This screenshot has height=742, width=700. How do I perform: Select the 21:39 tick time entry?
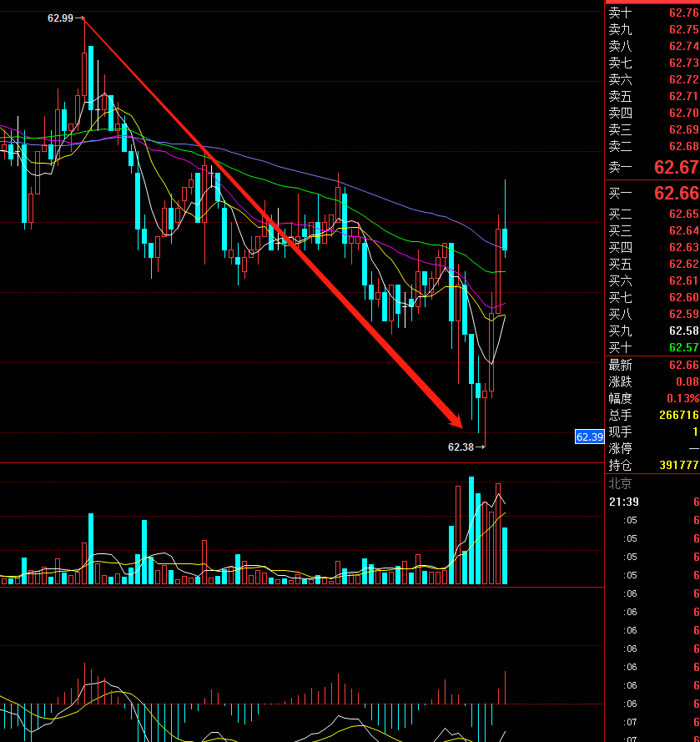624,502
